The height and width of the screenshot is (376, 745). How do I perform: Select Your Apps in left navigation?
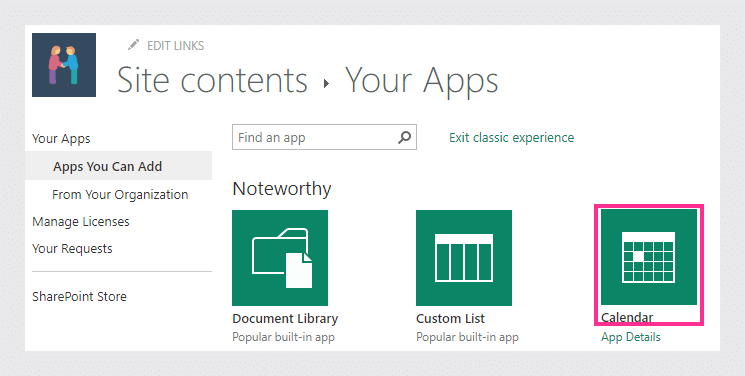coord(61,138)
